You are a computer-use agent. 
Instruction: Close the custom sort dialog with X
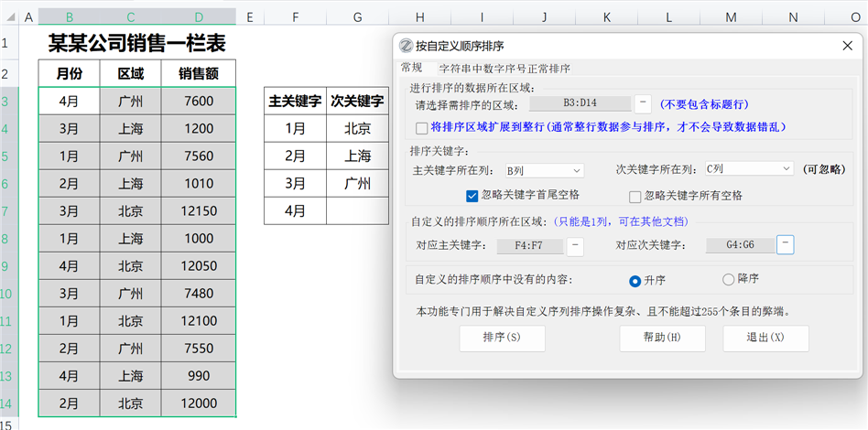(847, 46)
